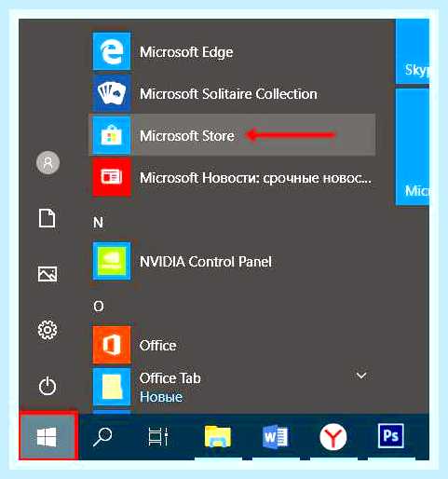Select the Office label
Viewport: 448px width, 479px height.
pyautogui.click(x=157, y=346)
